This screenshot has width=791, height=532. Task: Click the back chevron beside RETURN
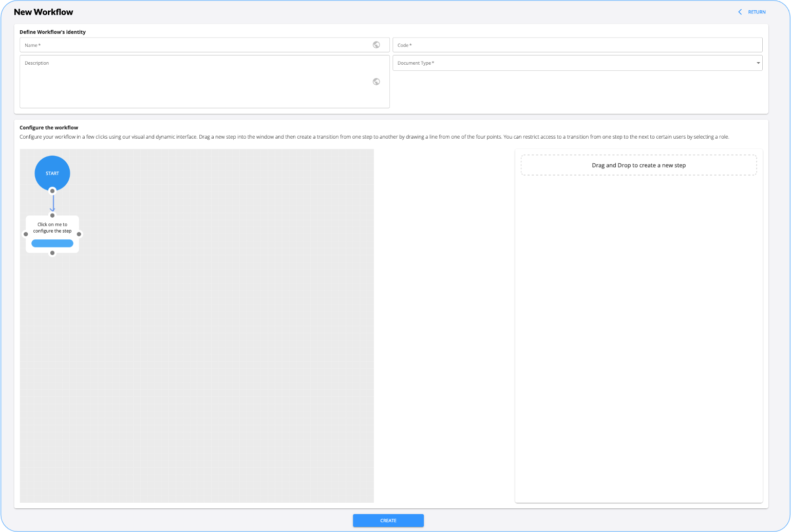740,12
